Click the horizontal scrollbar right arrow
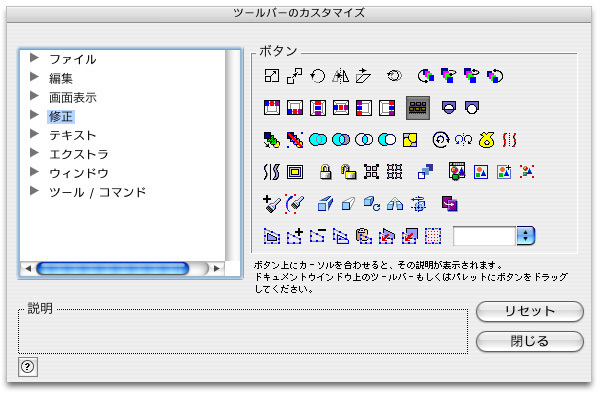 [x=217, y=269]
